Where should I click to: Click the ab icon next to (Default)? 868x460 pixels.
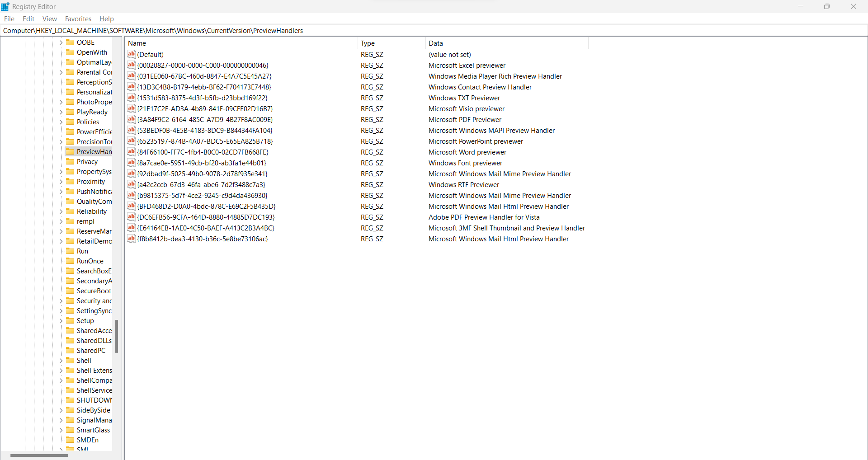tap(131, 54)
